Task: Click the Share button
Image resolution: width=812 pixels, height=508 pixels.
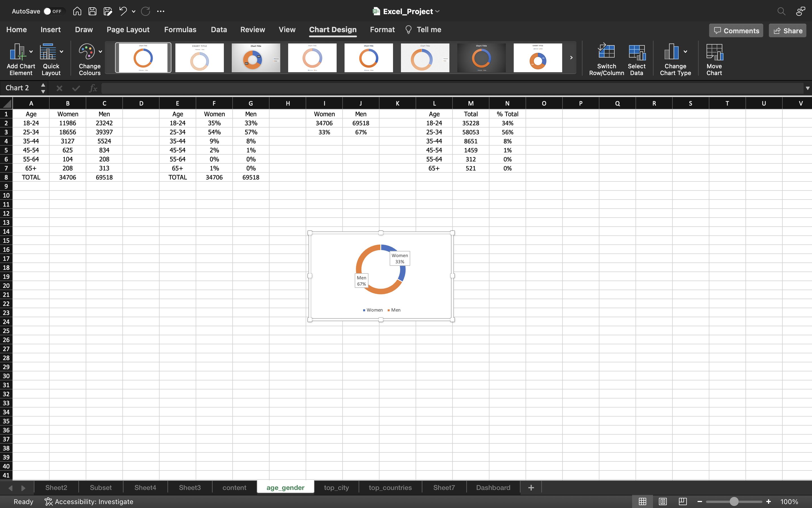Action: pos(787,30)
